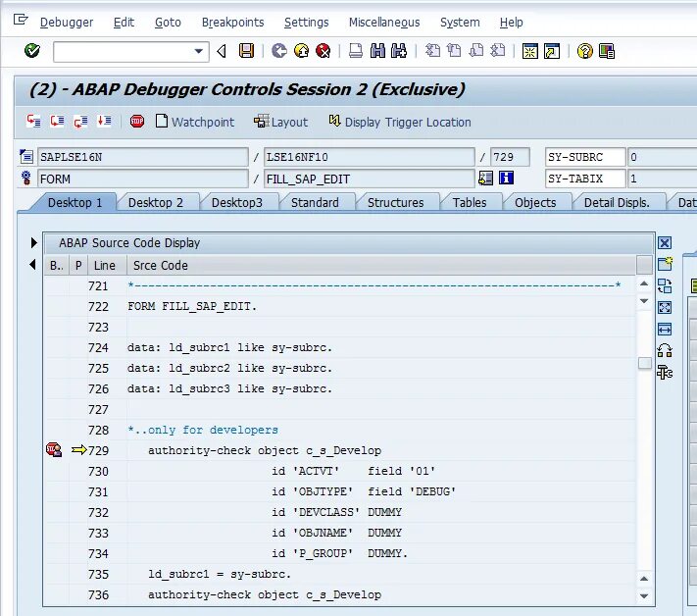The image size is (697, 616).
Task: Open the Goto menu
Action: click(168, 23)
